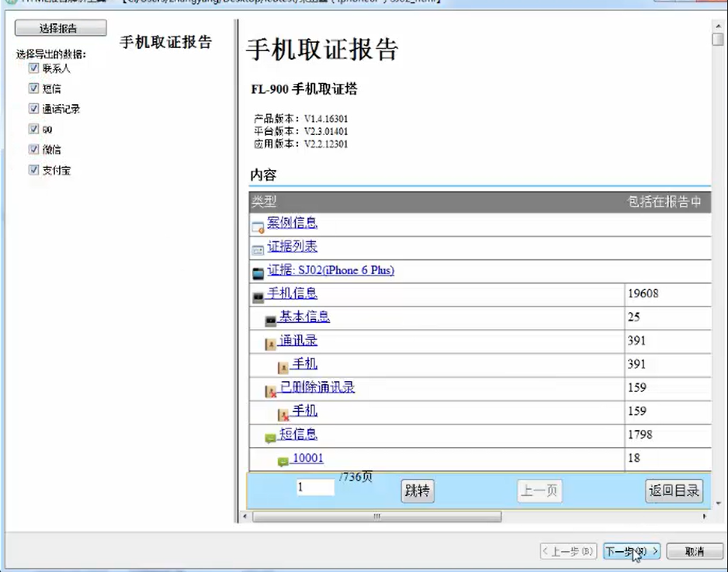This screenshot has width=728, height=572.
Task: Click the 产品版本: V1.4.16301 text
Action: [301, 119]
